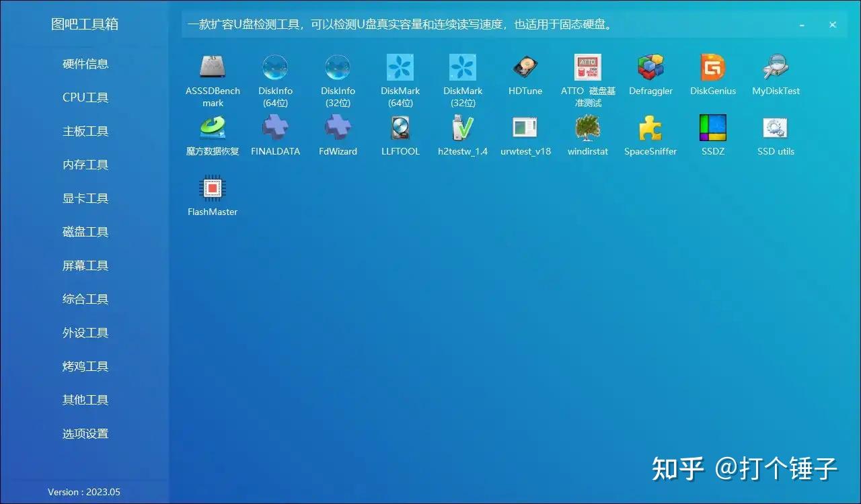The height and width of the screenshot is (504, 861).
Task: Select 显卡工具 in sidebar
Action: point(85,198)
